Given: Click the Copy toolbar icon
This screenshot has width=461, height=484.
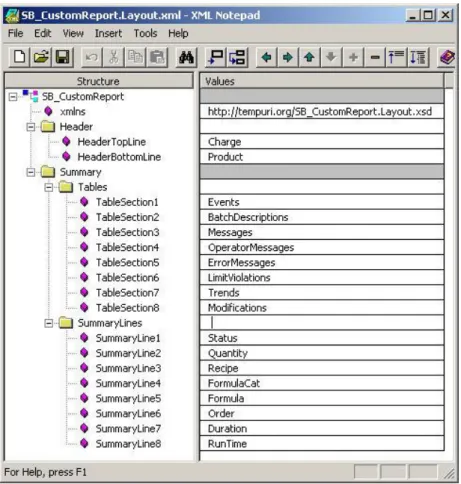Looking at the screenshot, I should tap(135, 57).
